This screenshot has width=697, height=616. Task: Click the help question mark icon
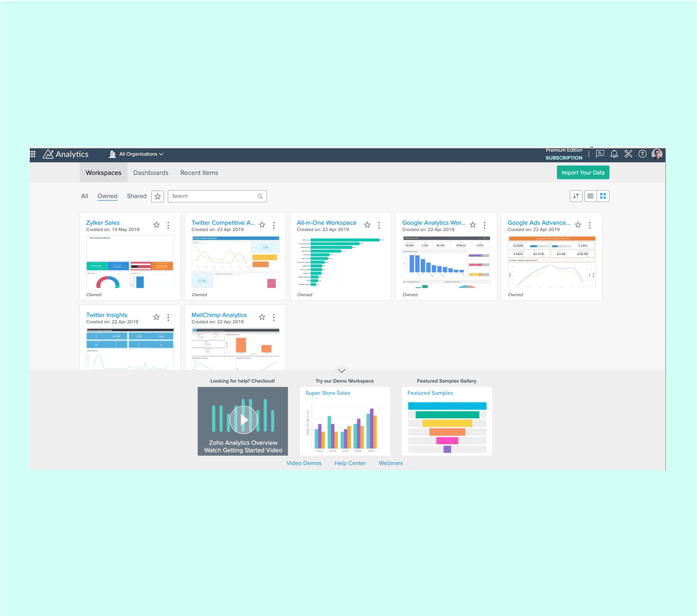click(x=642, y=154)
